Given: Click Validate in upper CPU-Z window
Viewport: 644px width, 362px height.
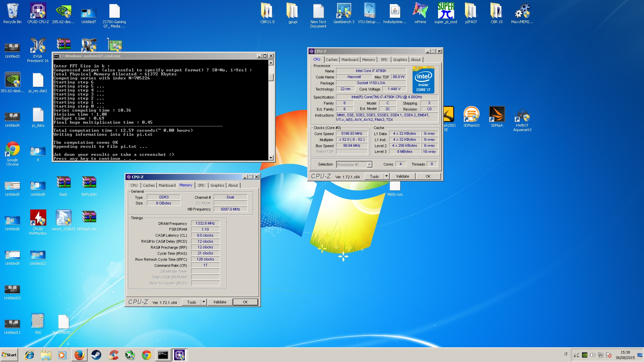Looking at the screenshot, I should (402, 176).
